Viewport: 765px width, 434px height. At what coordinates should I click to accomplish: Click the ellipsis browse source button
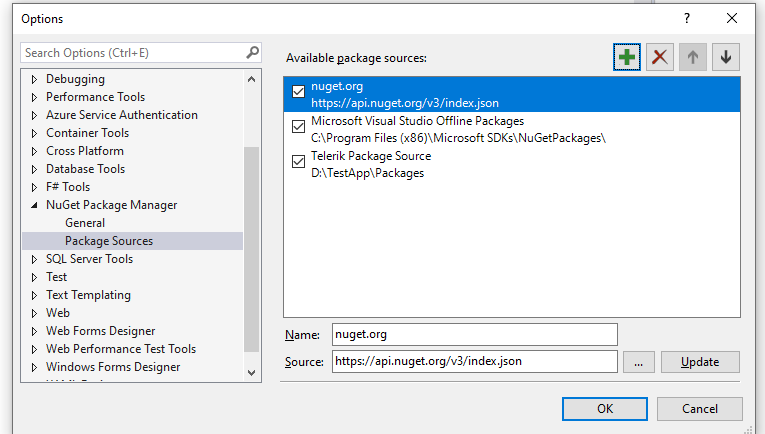pyautogui.click(x=638, y=362)
